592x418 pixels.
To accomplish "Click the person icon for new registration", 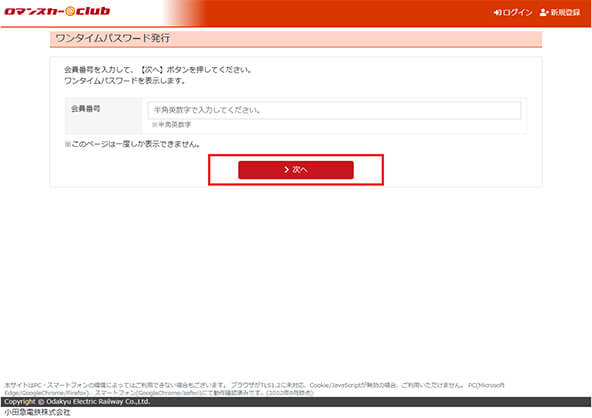I will tap(544, 12).
